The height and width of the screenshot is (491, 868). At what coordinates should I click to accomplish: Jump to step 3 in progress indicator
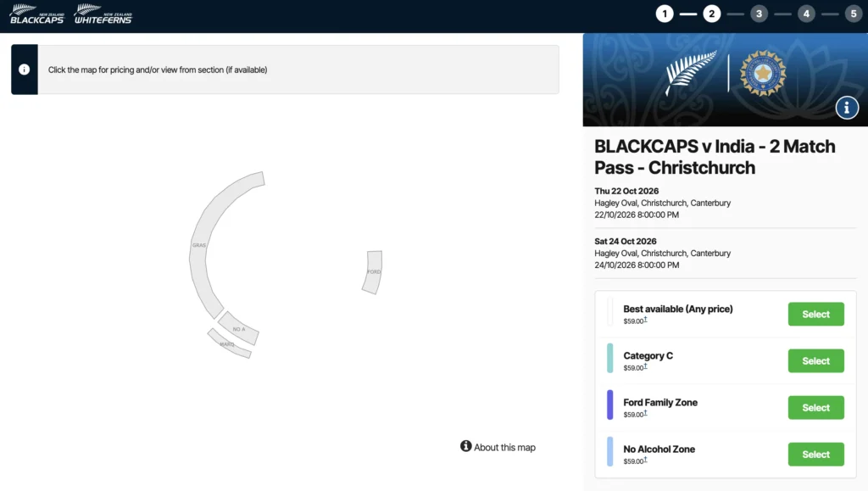759,14
